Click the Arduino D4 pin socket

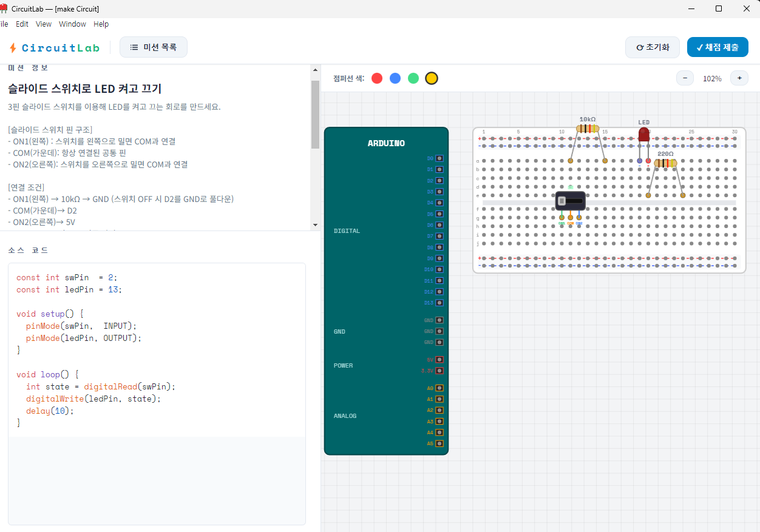[439, 203]
